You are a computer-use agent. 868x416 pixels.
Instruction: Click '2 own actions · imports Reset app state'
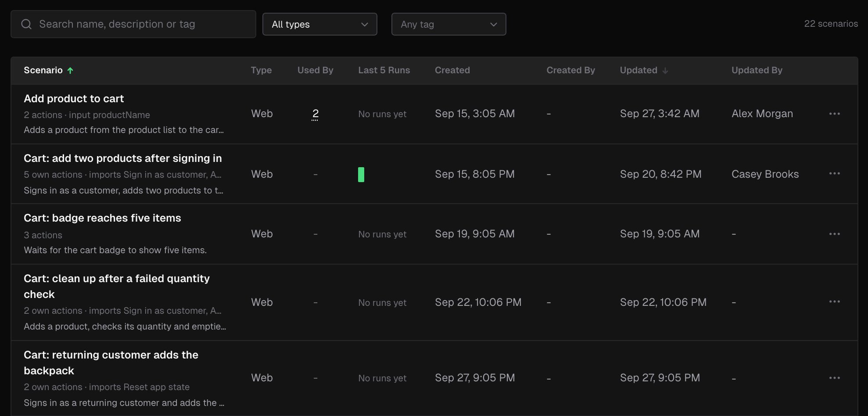107,387
